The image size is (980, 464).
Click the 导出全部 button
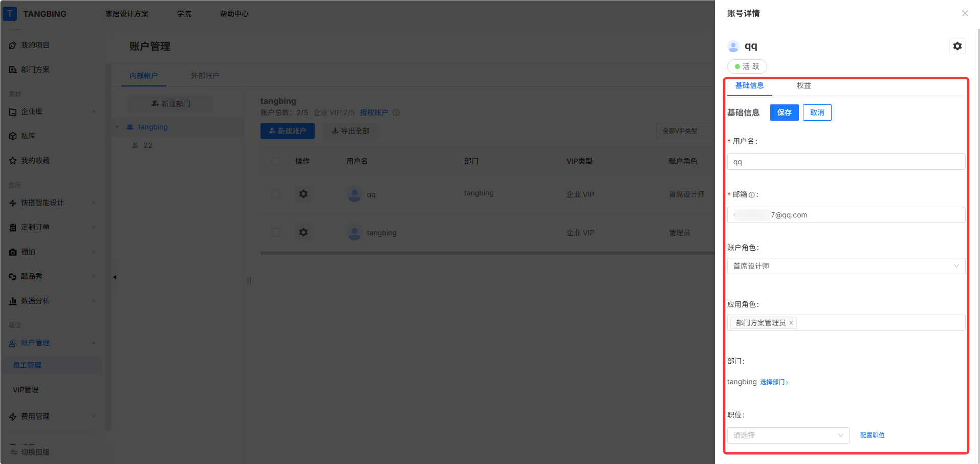[x=351, y=131]
